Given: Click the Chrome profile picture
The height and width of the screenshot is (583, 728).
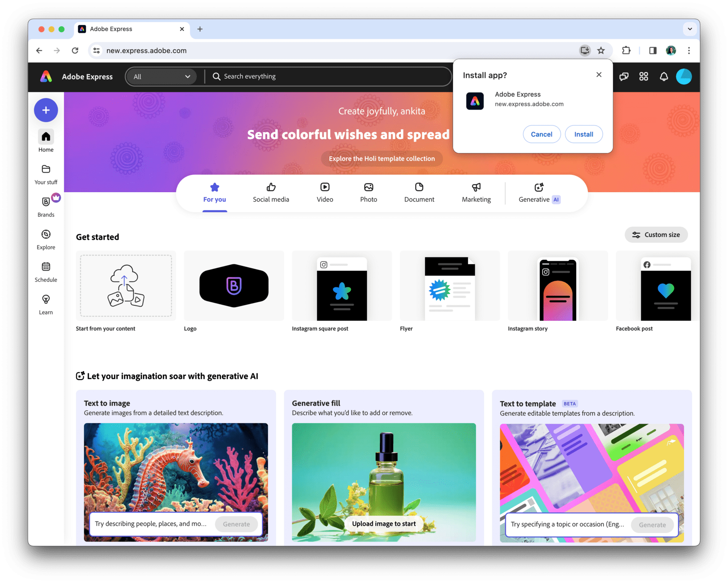Looking at the screenshot, I should click(x=671, y=51).
